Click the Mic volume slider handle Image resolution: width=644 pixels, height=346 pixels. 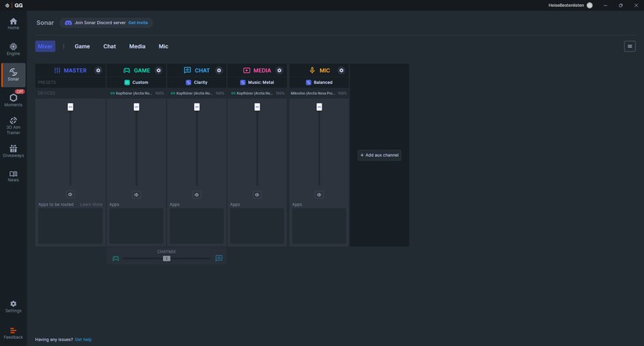point(319,106)
